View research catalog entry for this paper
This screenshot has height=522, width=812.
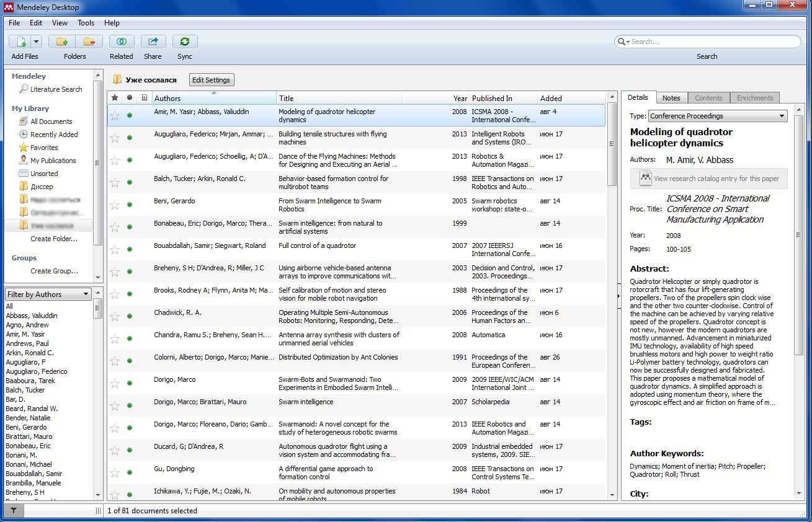coord(709,179)
